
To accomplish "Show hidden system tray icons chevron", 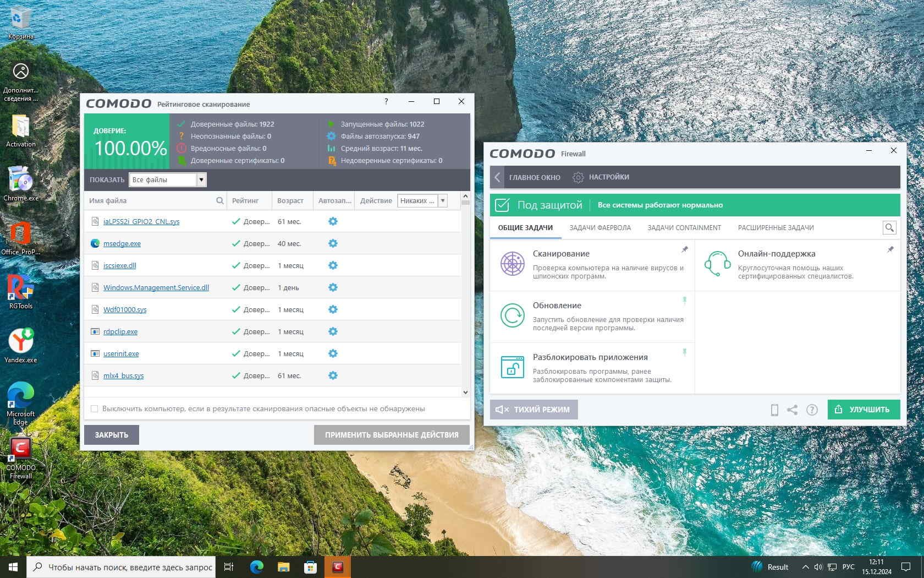I will pos(805,567).
